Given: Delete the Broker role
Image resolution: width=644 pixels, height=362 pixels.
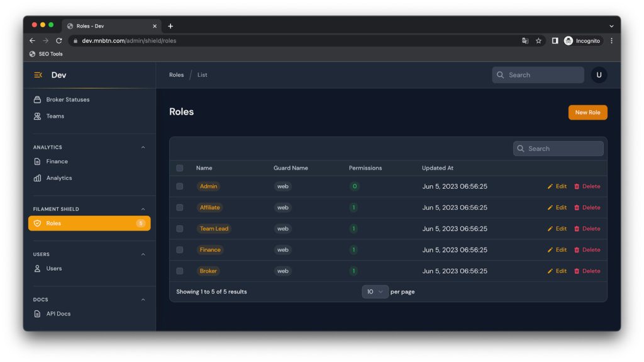Looking at the screenshot, I should click(x=587, y=271).
